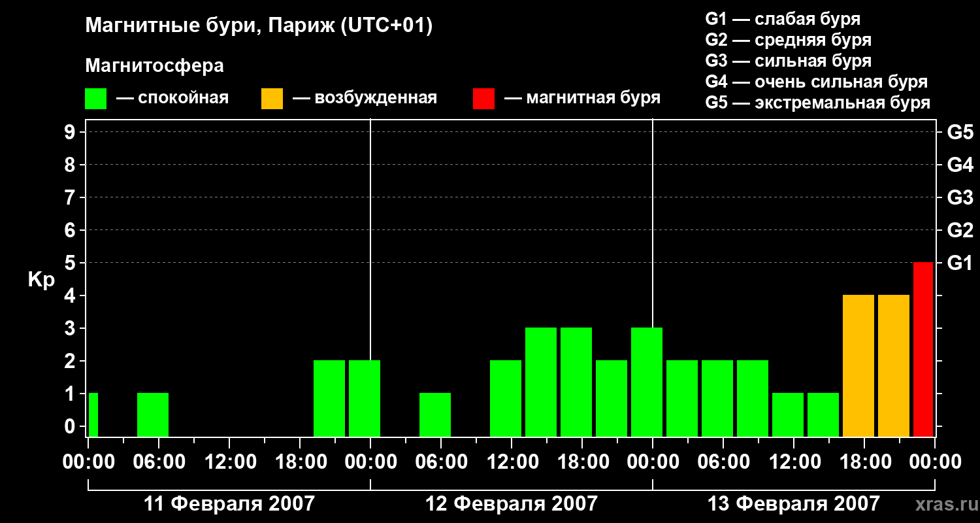Click the G4 label on right axis
980x523 pixels.
point(960,165)
